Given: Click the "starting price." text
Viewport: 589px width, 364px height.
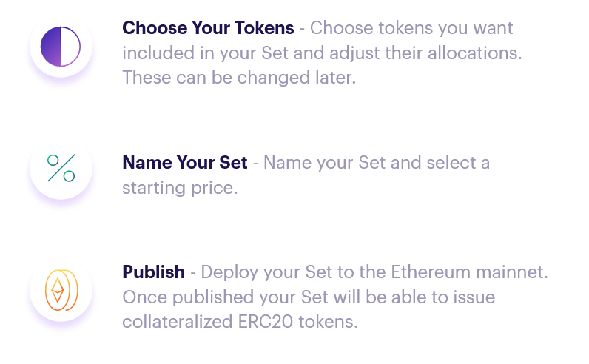Looking at the screenshot, I should (x=180, y=188).
